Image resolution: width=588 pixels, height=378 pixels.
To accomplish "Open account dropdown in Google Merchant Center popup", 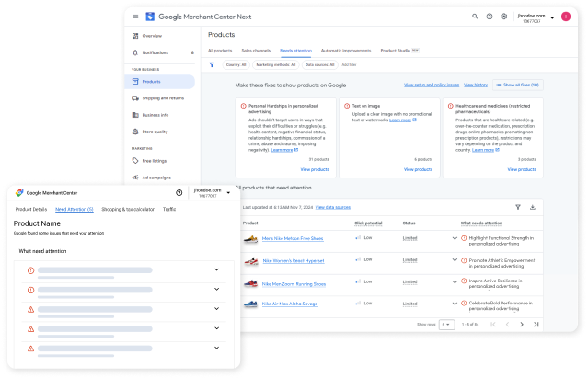I will click(x=228, y=193).
